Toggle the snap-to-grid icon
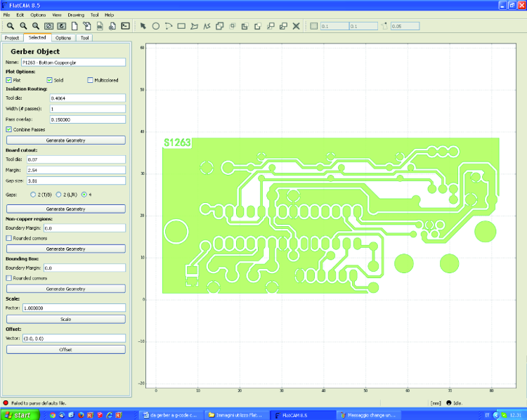Viewport: 527px width, 420px height. (313, 26)
